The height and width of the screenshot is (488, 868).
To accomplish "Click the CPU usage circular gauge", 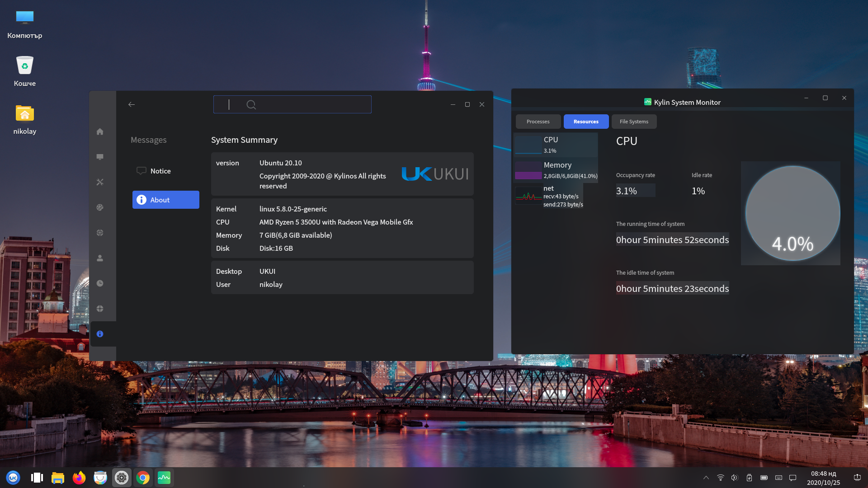I will point(792,213).
